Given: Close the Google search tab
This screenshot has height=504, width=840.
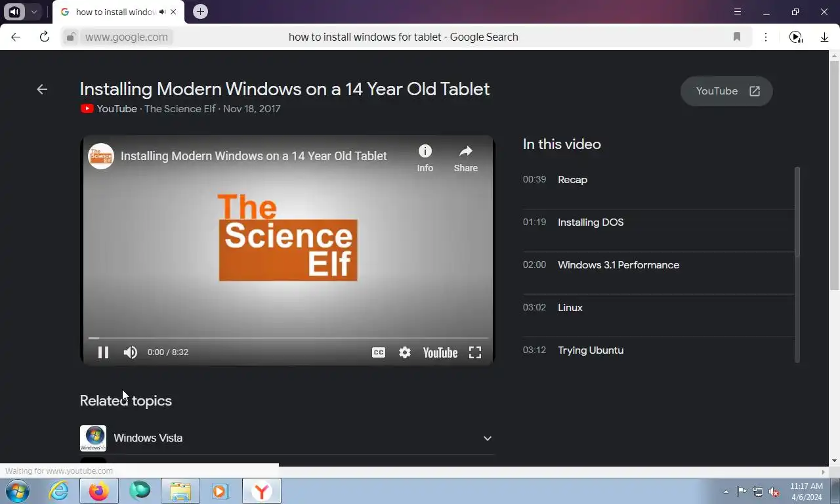Looking at the screenshot, I should coord(173,12).
